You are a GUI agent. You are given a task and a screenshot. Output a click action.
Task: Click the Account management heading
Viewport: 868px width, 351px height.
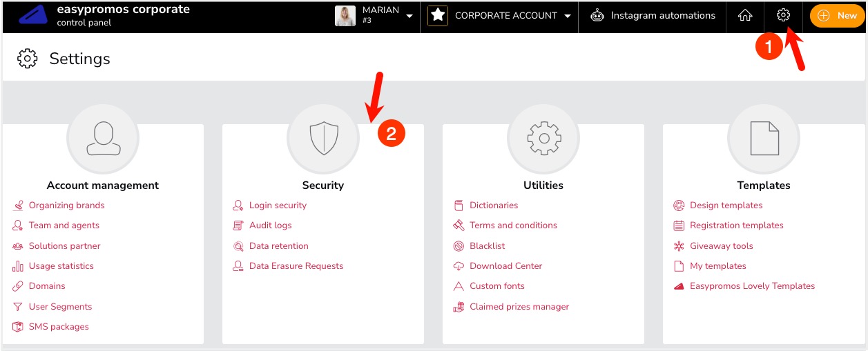(103, 185)
